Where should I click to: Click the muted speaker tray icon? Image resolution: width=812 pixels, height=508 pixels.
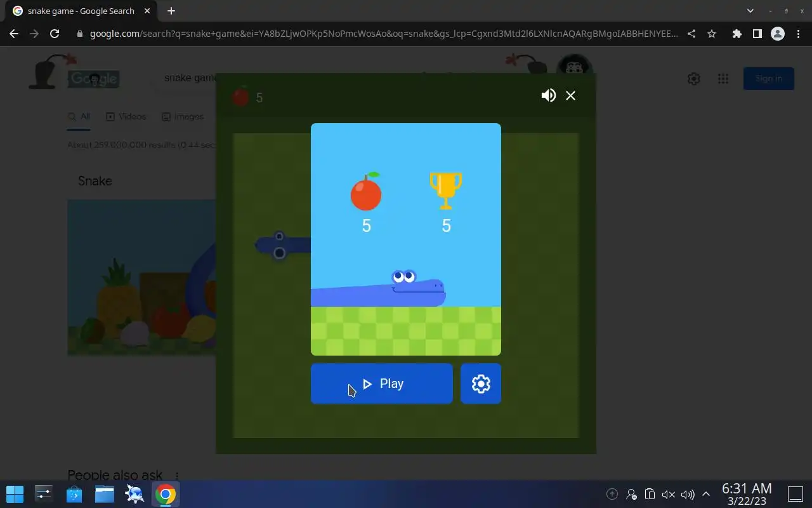pos(669,494)
